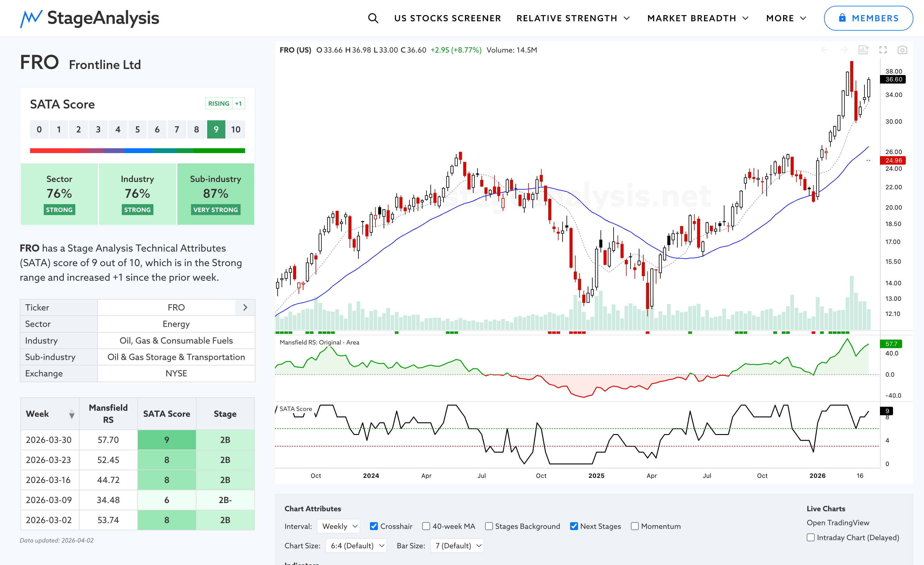The image size is (924, 565).
Task: Open the Interval Weekly dropdown
Action: (x=339, y=526)
